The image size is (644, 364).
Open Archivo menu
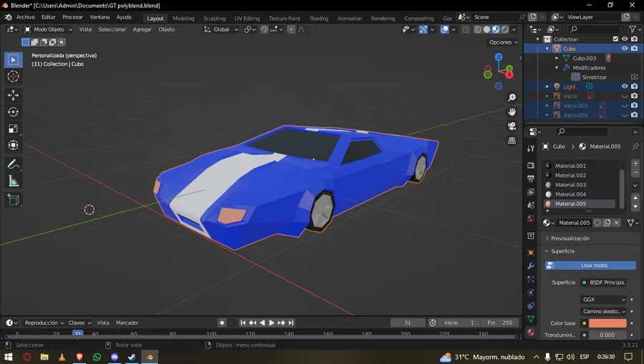coord(26,17)
